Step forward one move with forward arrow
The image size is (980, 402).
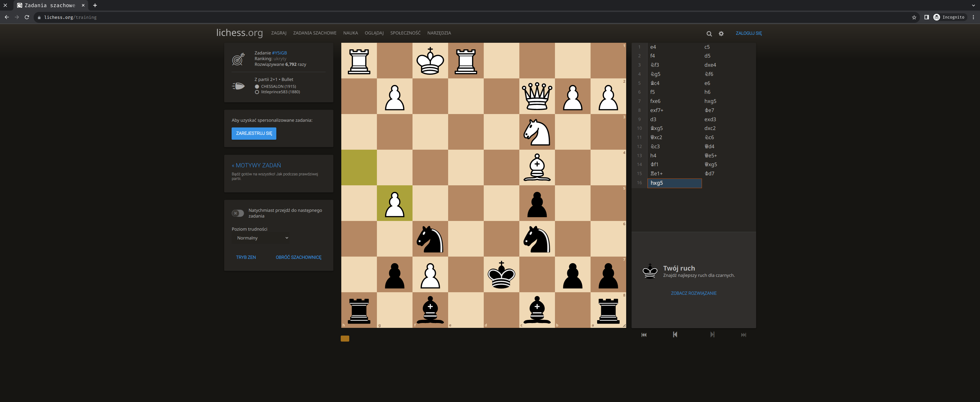tap(712, 335)
